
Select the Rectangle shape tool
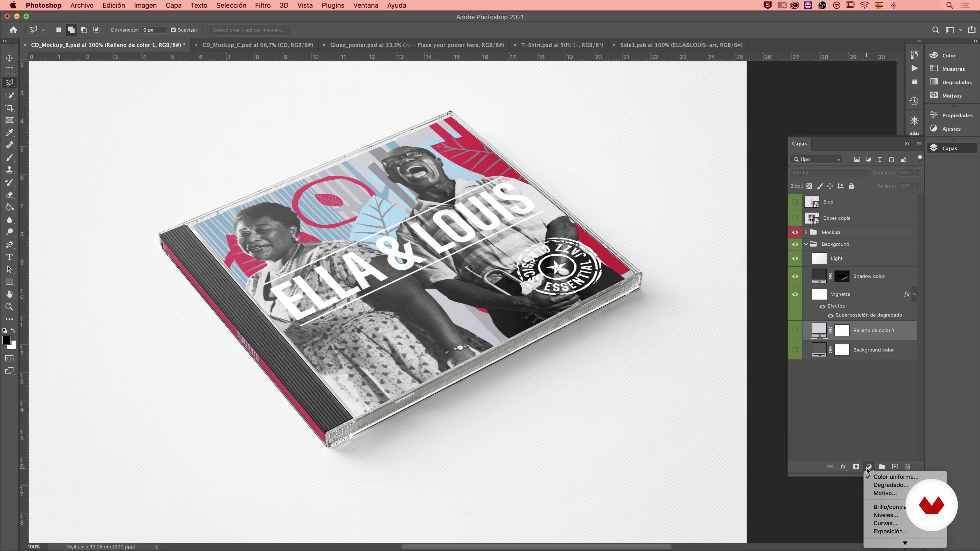pos(9,282)
